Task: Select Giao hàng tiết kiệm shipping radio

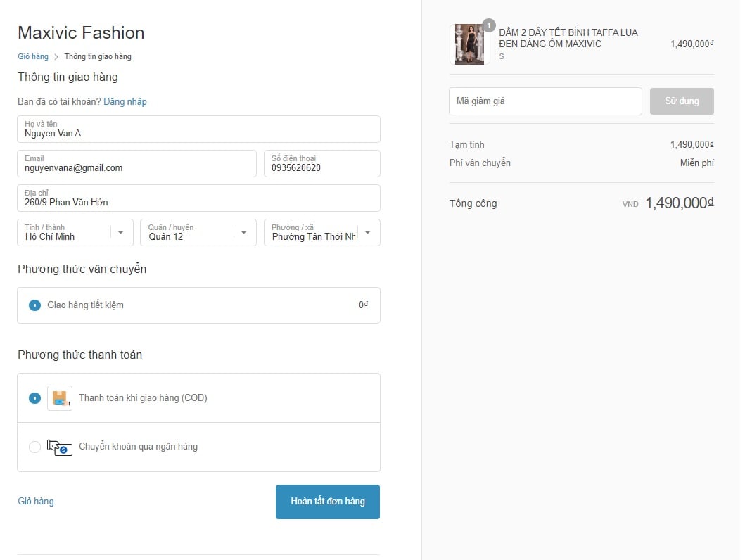Action: (x=34, y=305)
